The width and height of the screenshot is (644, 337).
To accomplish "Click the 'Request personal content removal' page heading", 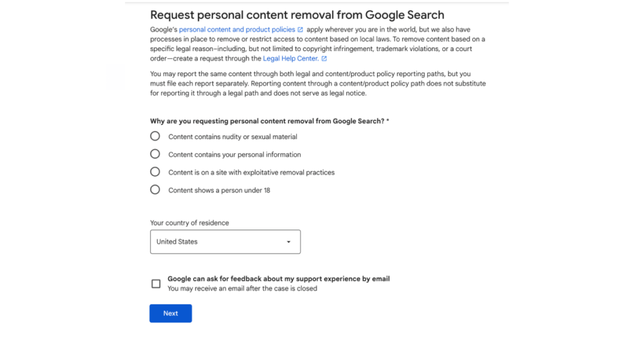I will [297, 15].
